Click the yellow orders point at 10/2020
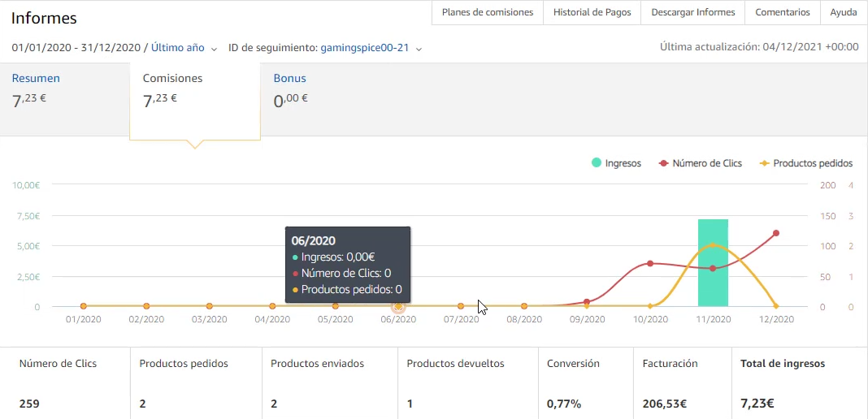The image size is (868, 419). pos(650,306)
